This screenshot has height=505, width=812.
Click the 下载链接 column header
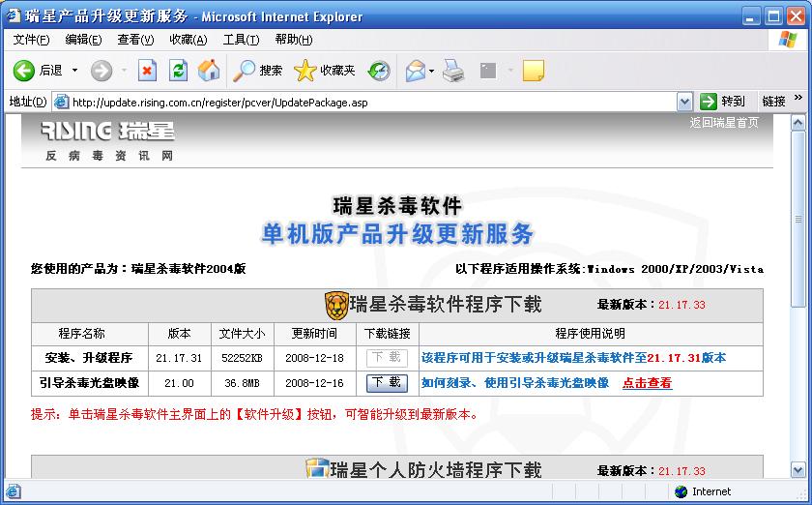click(x=388, y=334)
